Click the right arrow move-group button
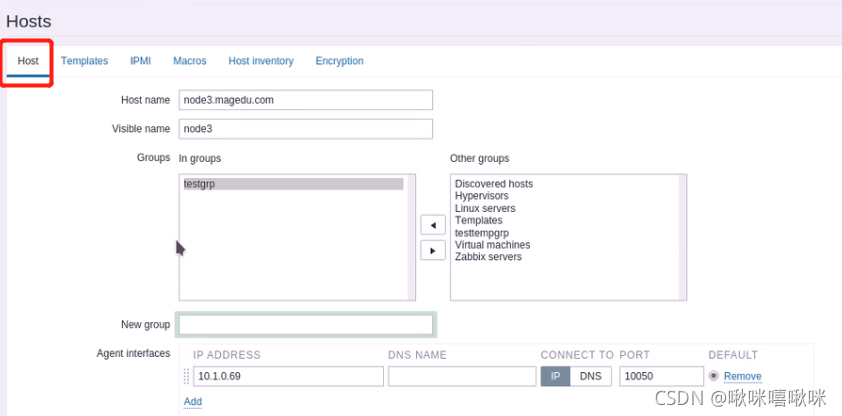 pyautogui.click(x=433, y=250)
